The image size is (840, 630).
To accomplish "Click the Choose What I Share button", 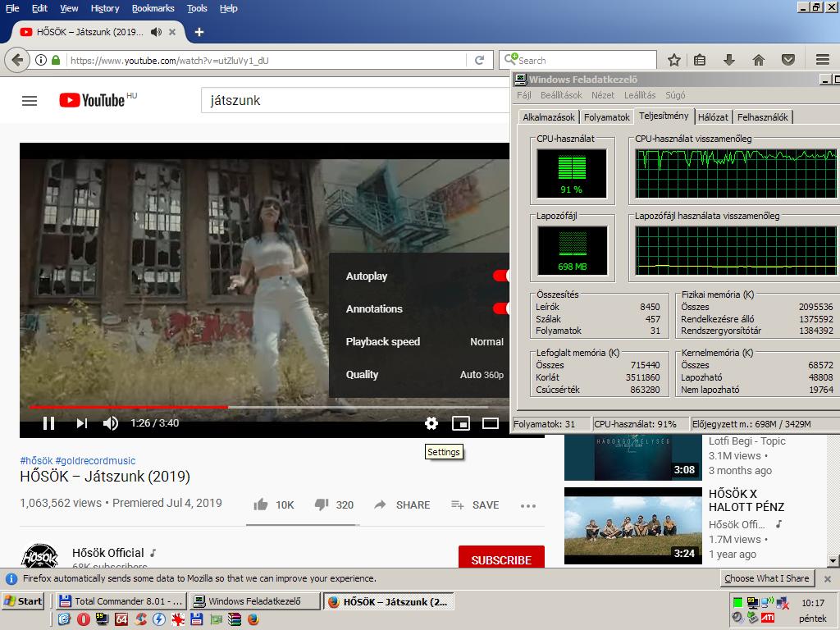I will click(767, 578).
